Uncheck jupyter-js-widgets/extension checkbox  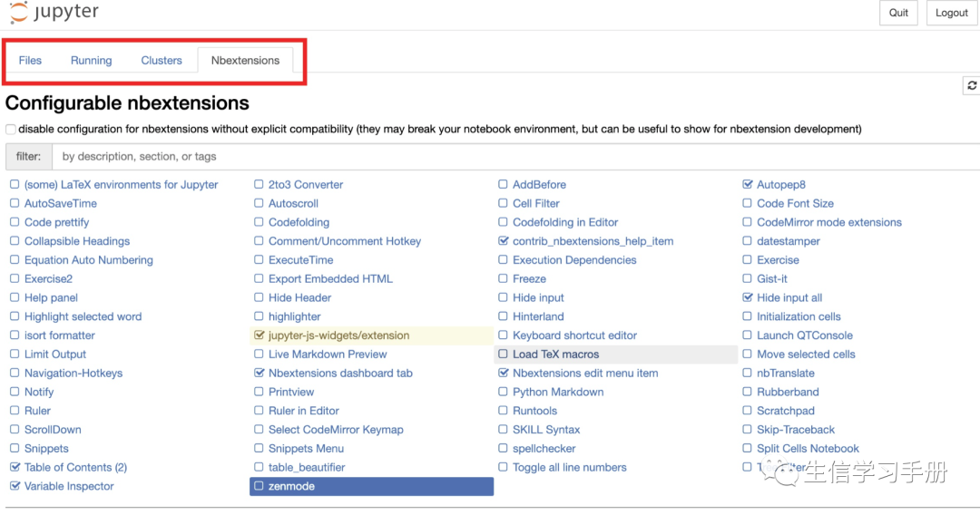(x=259, y=335)
